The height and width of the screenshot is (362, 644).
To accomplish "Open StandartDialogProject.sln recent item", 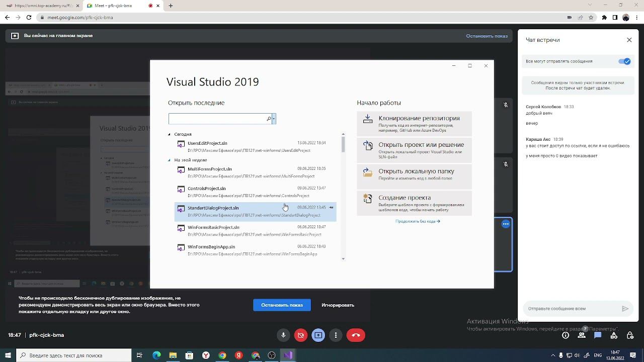I will 255,212.
